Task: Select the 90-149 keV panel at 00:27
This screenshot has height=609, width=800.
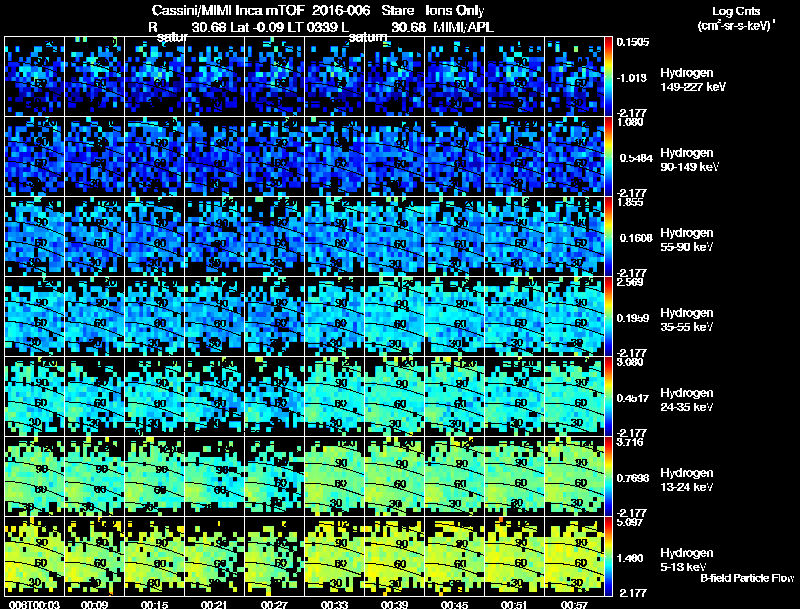Action: pyautogui.click(x=274, y=157)
